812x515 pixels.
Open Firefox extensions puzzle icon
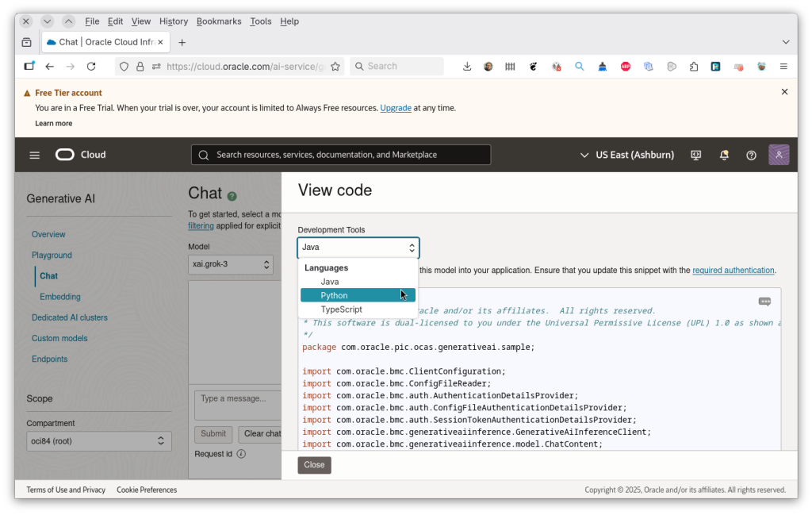(x=694, y=67)
